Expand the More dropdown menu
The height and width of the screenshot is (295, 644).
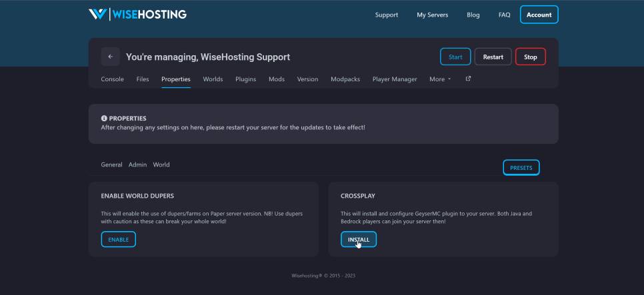click(x=440, y=79)
